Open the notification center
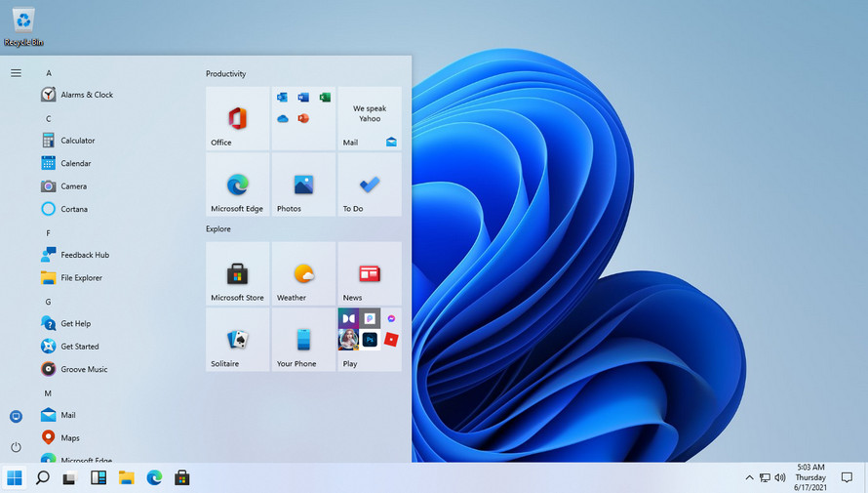Screen dimensions: 868x493 click(x=847, y=477)
